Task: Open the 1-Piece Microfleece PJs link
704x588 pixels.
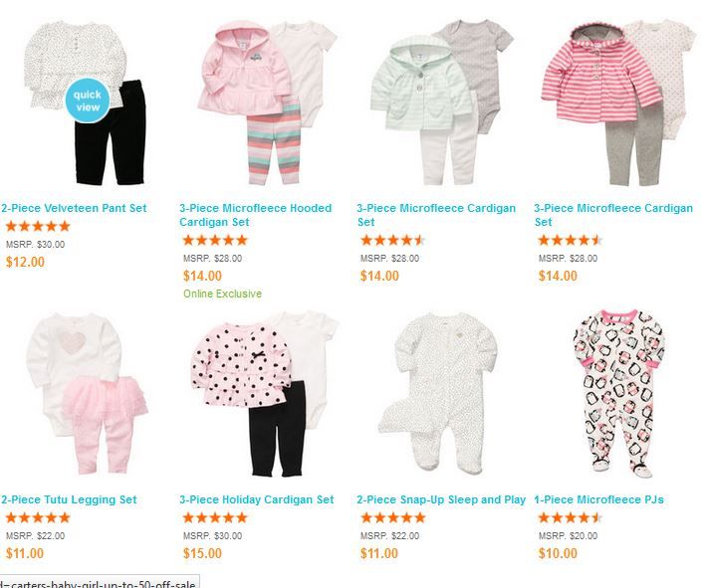Action: (598, 499)
